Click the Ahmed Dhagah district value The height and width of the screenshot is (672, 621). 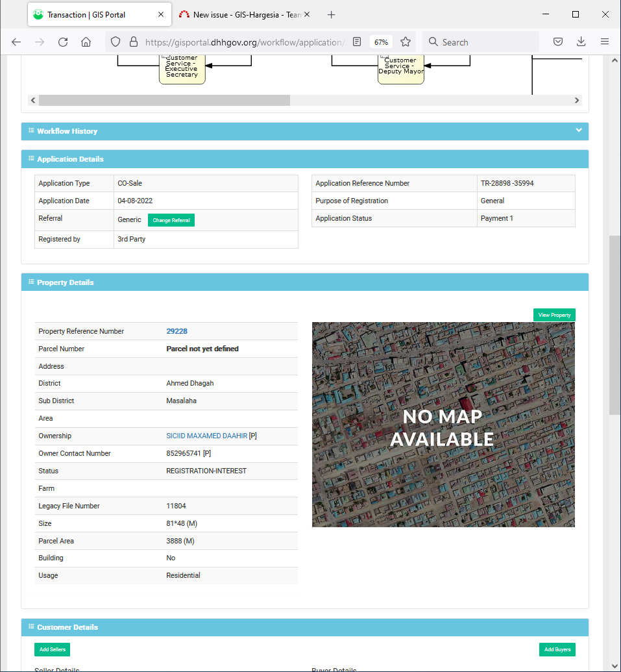(189, 383)
